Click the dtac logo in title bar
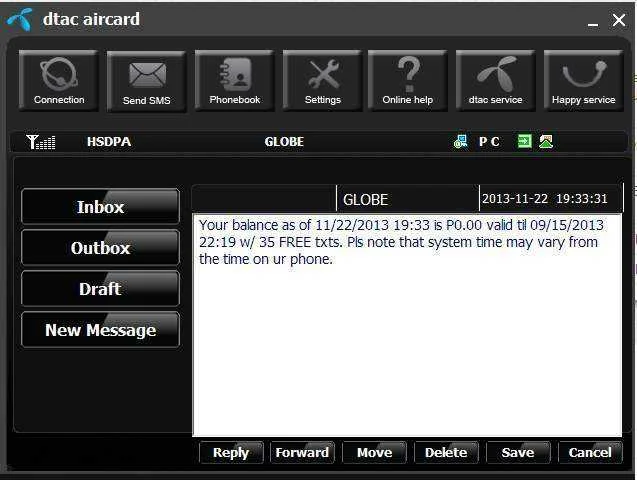 pyautogui.click(x=20, y=19)
